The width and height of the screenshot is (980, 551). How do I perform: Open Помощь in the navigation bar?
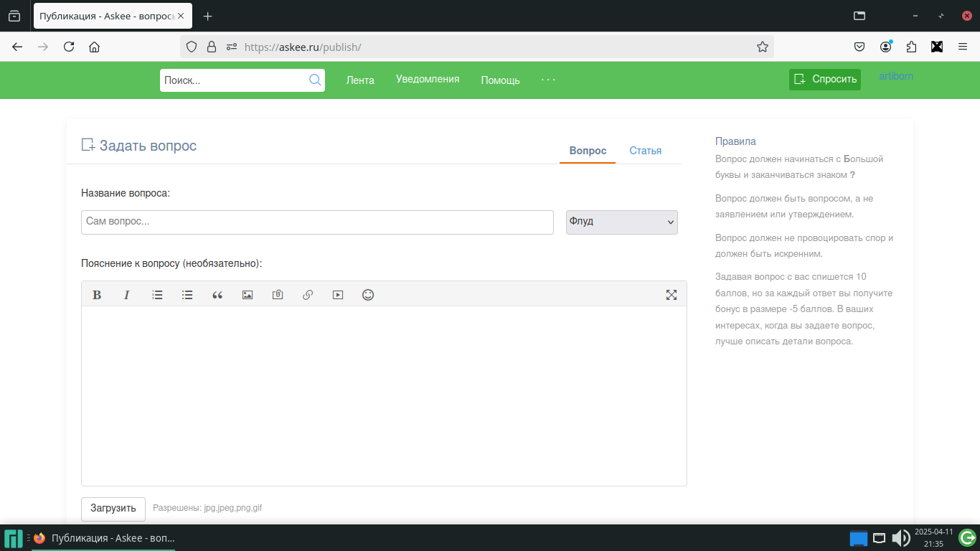point(500,80)
